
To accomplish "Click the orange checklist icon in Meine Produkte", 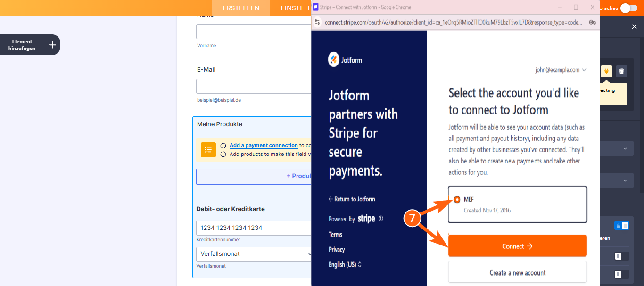I will tap(208, 149).
